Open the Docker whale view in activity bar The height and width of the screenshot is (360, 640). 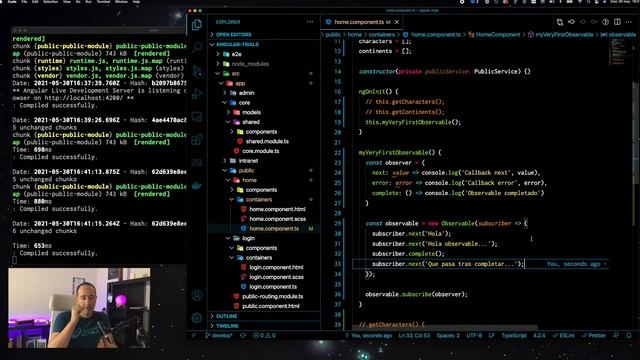coord(197,186)
